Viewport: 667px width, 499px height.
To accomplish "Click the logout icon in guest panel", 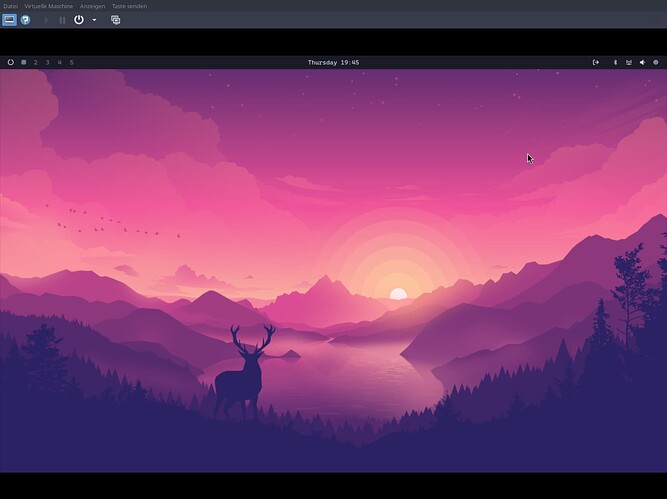I will tap(596, 62).
